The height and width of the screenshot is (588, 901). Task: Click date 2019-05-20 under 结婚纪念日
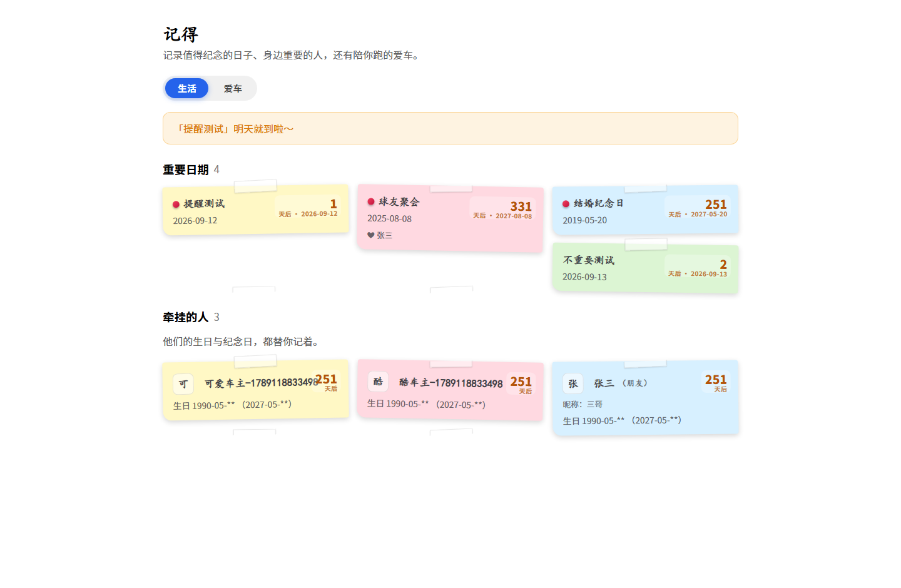tap(584, 220)
